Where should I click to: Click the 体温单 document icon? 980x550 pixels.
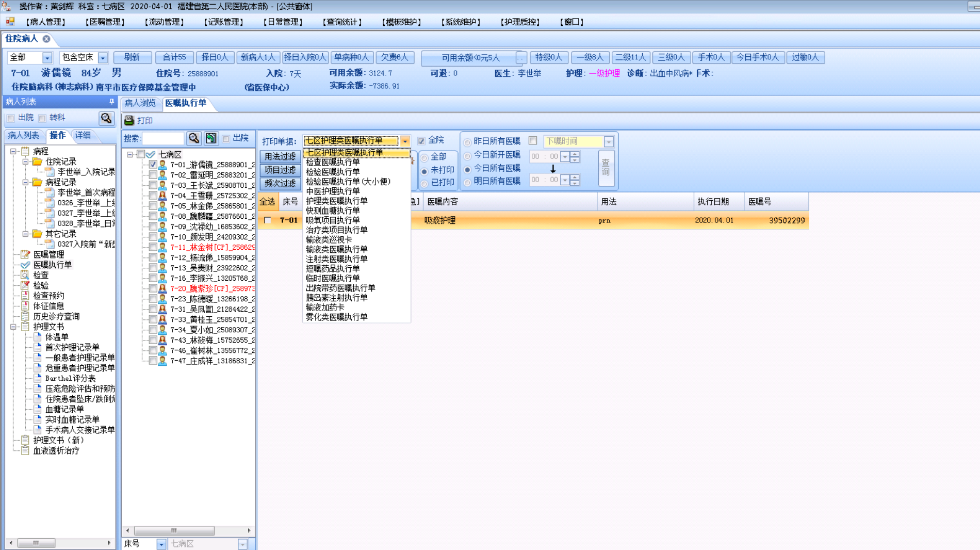[37, 337]
